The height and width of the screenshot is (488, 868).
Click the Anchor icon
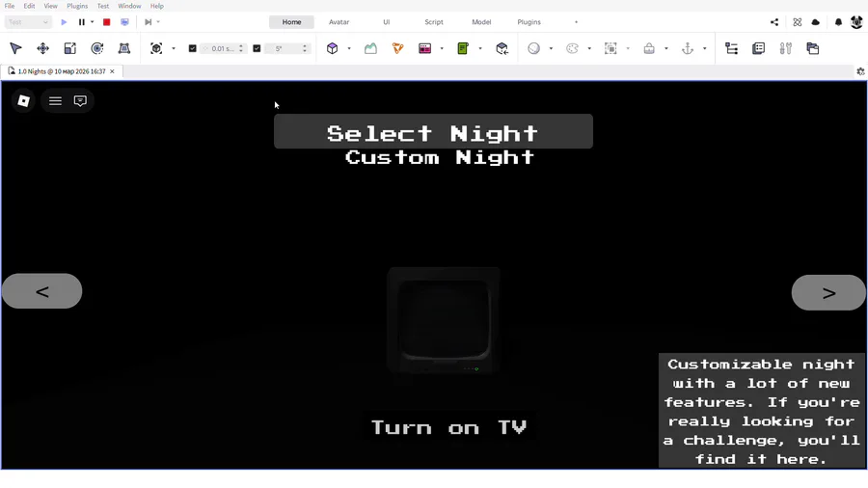pyautogui.click(x=687, y=48)
